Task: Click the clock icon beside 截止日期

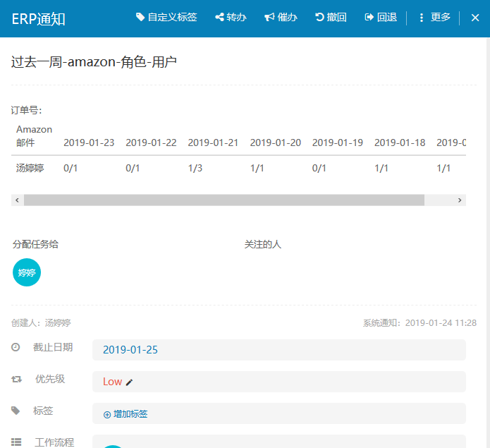Action: click(16, 348)
